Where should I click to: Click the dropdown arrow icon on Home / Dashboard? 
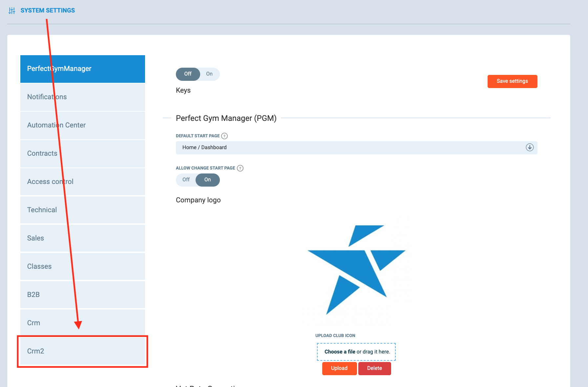530,148
